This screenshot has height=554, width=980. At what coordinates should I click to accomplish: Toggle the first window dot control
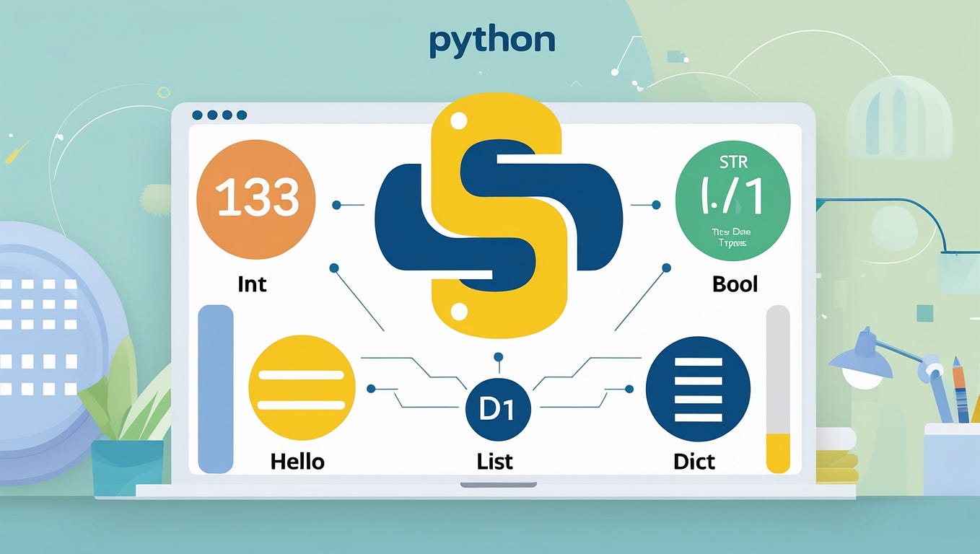click(x=196, y=113)
